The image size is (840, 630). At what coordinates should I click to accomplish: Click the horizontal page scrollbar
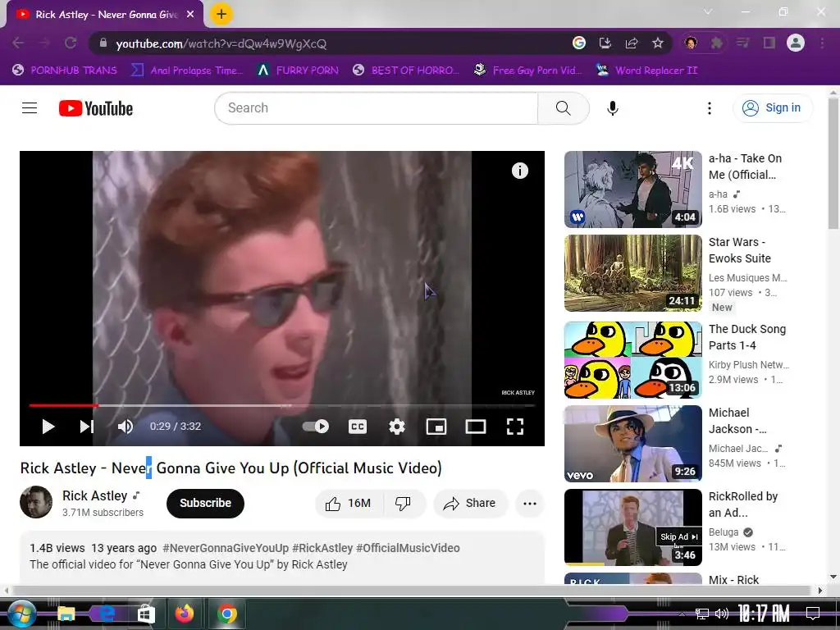click(x=410, y=591)
